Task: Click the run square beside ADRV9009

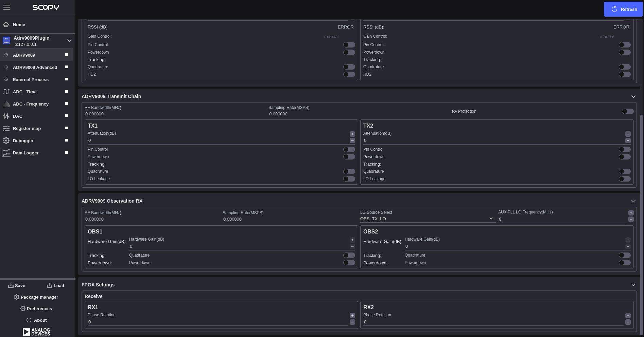Action: [67, 55]
